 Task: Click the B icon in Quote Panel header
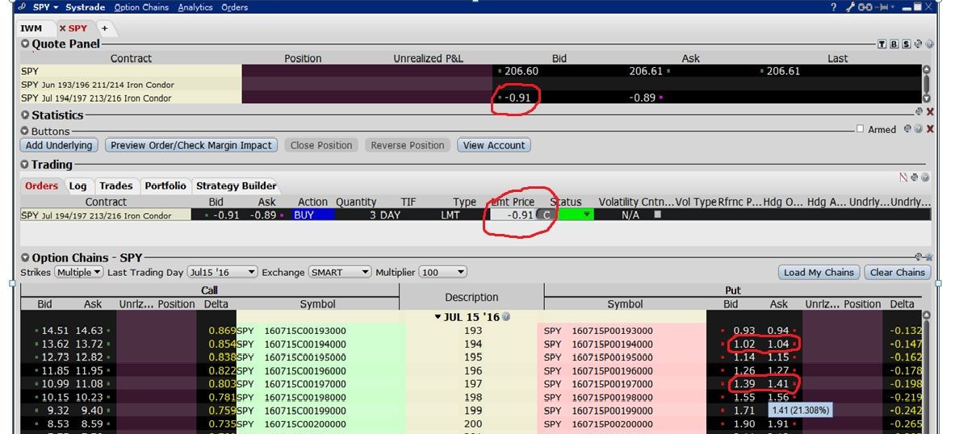tap(894, 44)
